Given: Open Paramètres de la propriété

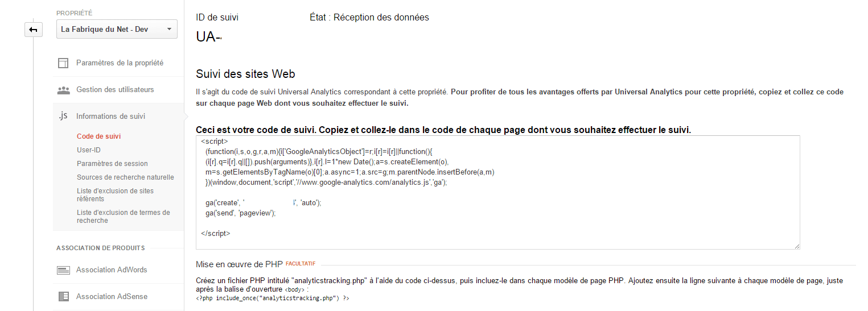Looking at the screenshot, I should 120,63.
